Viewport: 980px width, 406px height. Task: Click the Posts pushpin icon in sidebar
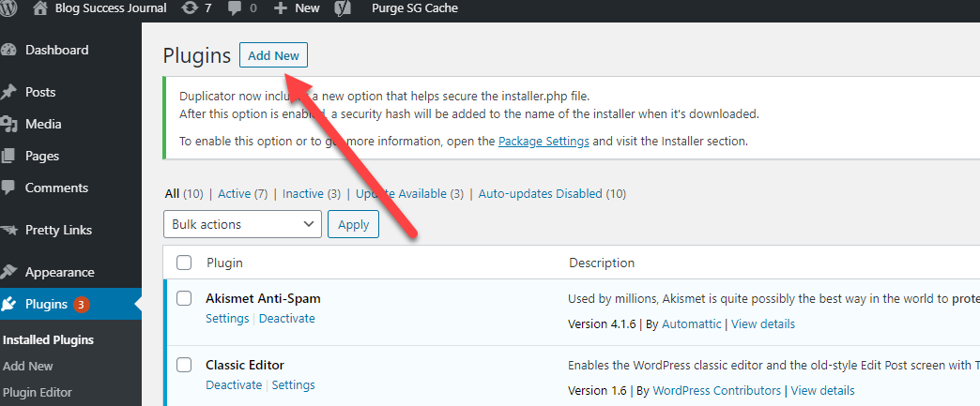tap(8, 92)
